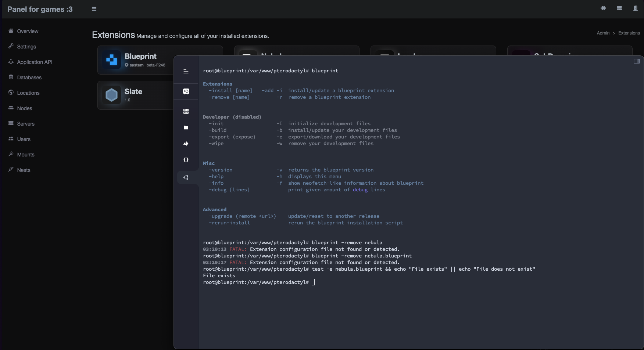
Task: Toggle the terminal side panel layout icon
Action: pyautogui.click(x=637, y=61)
